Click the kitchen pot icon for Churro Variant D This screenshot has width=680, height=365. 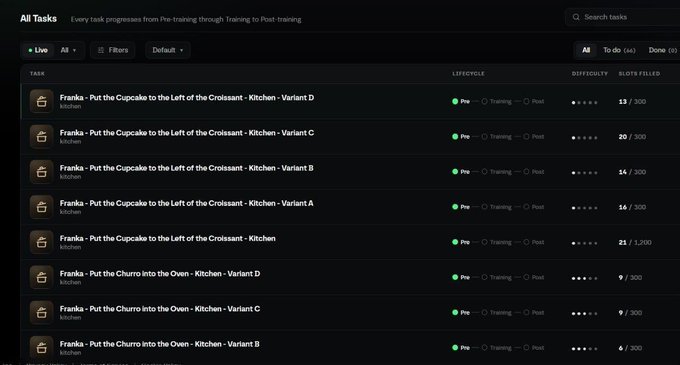coord(42,277)
